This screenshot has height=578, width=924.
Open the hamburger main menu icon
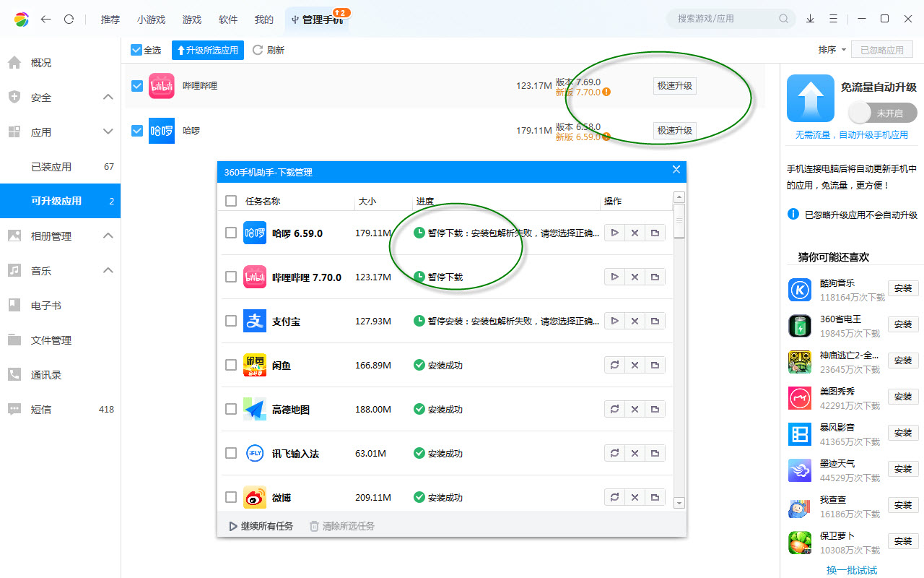coord(834,19)
